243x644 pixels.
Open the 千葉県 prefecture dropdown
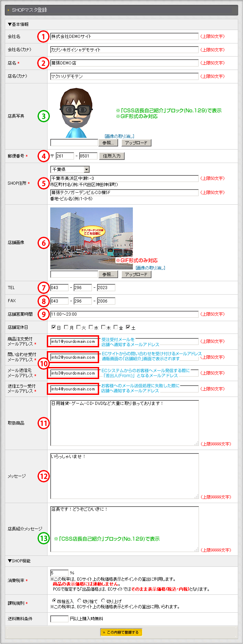[x=70, y=169]
